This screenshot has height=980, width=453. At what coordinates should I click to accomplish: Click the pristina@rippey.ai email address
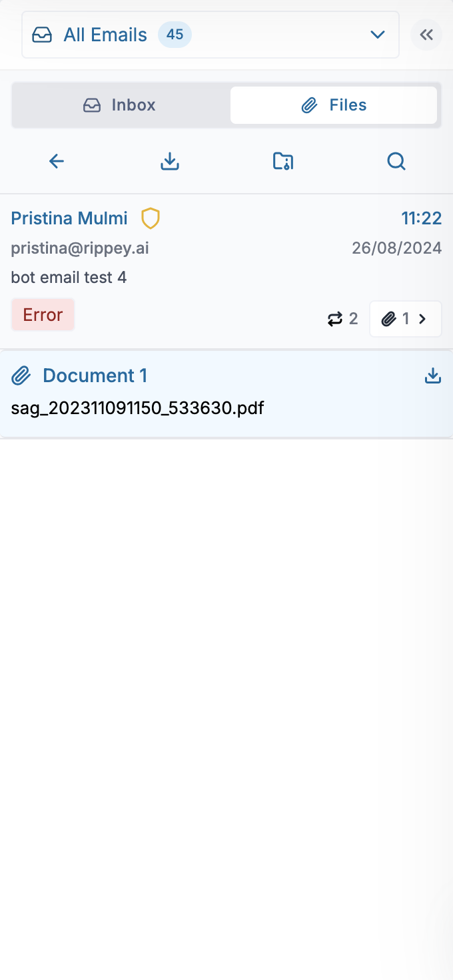pos(80,248)
